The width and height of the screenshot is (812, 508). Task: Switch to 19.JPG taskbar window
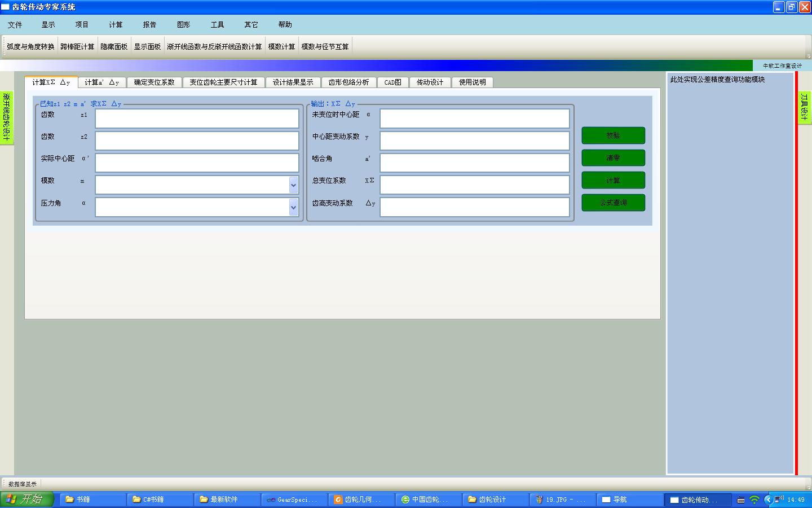tap(563, 500)
